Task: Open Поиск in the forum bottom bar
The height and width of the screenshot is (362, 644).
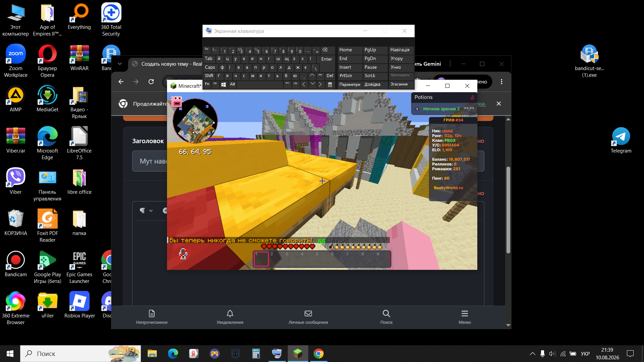Action: pos(386,317)
